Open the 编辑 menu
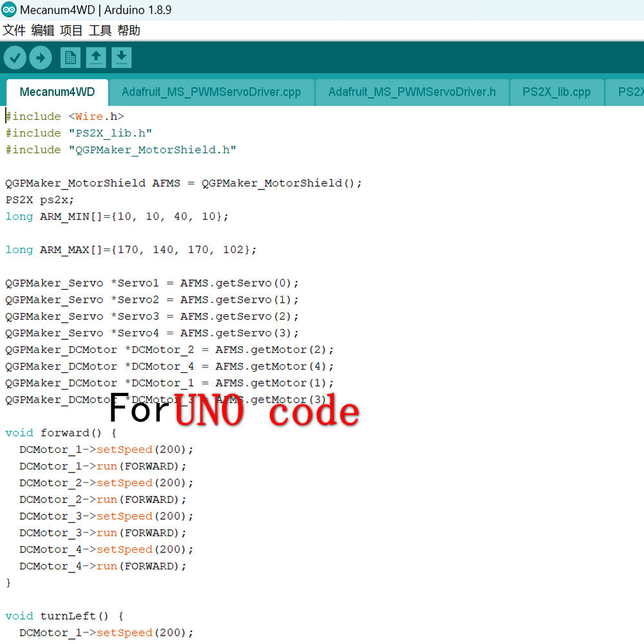The image size is (644, 644). click(x=43, y=30)
